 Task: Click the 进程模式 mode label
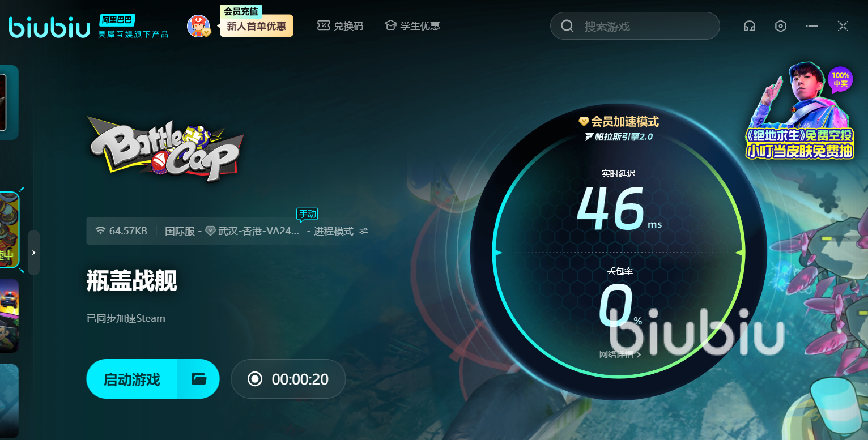[x=334, y=231]
